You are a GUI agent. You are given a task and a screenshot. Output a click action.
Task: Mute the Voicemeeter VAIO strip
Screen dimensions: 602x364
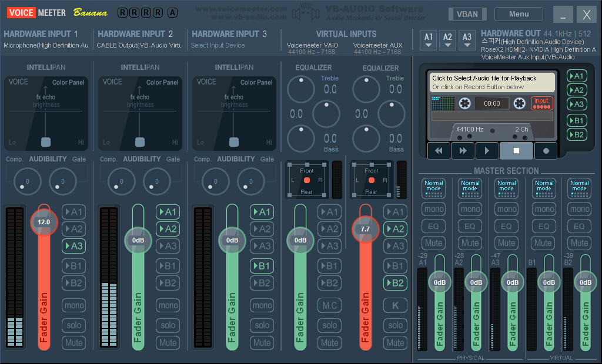pos(329,342)
